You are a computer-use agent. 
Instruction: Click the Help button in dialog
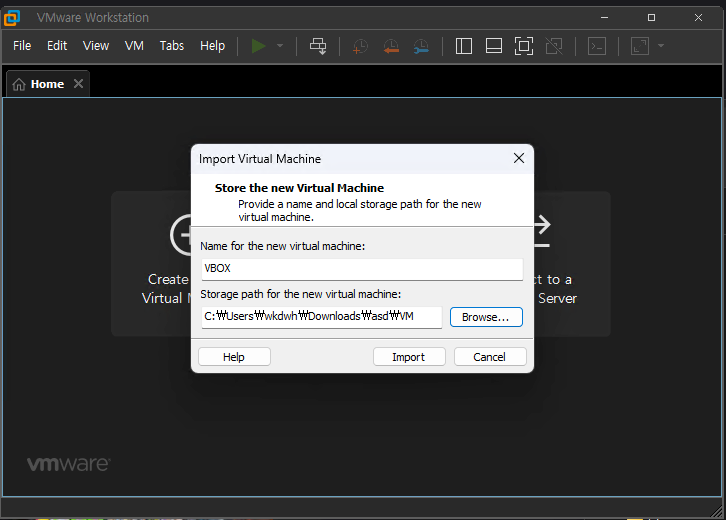(x=234, y=357)
